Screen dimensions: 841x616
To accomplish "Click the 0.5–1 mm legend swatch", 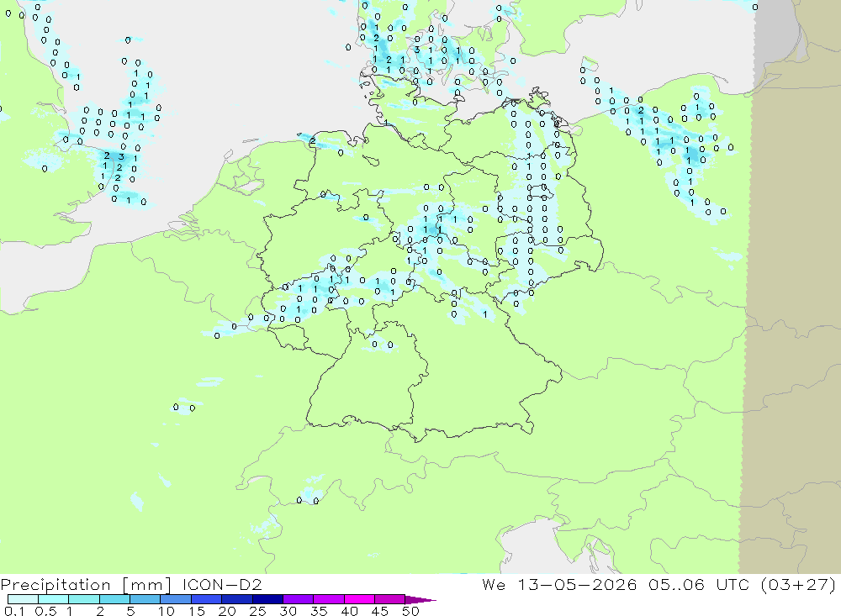I will click(54, 599).
